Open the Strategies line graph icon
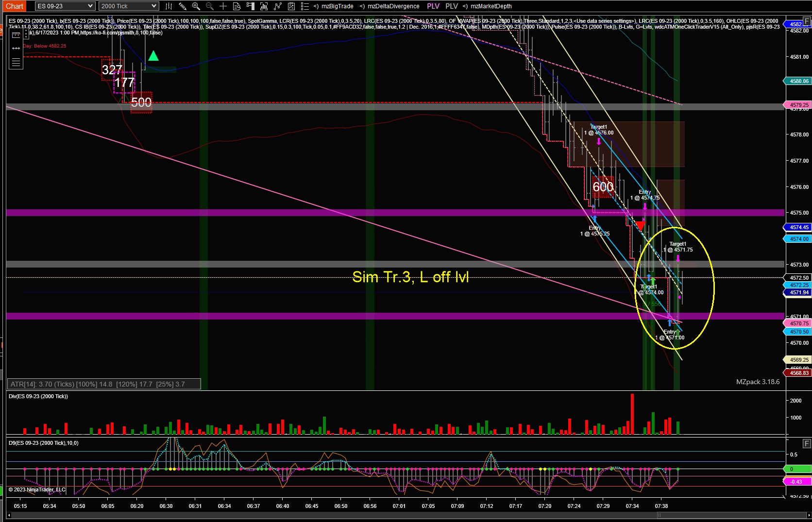This screenshot has height=522, width=812. click(277, 6)
